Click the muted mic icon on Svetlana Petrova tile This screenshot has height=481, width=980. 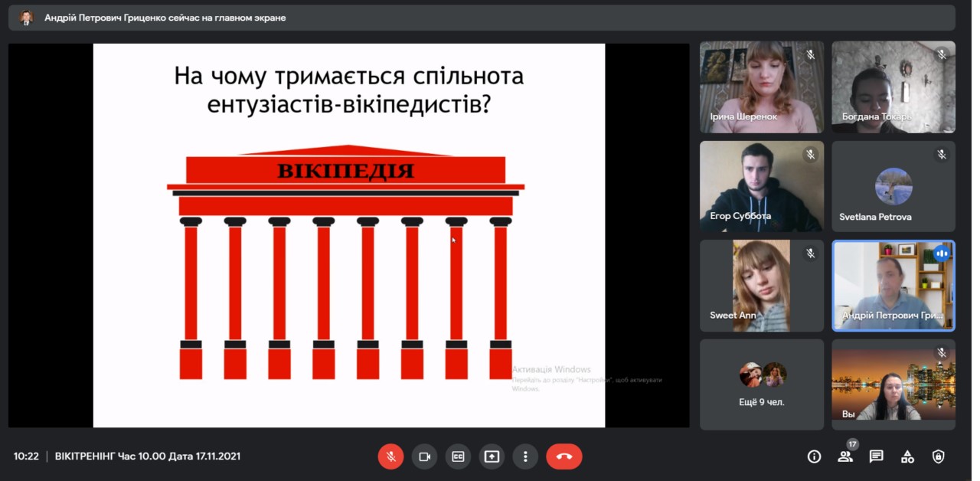tap(942, 155)
